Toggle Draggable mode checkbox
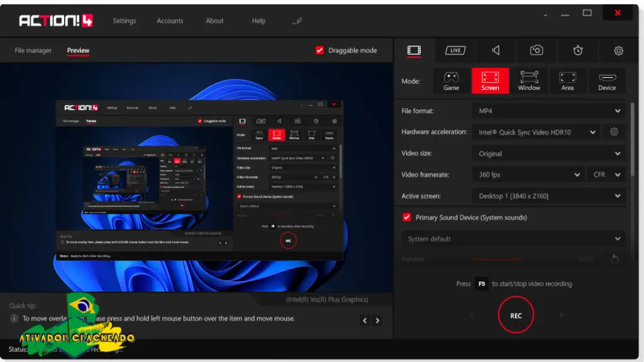The image size is (644, 362). [319, 50]
